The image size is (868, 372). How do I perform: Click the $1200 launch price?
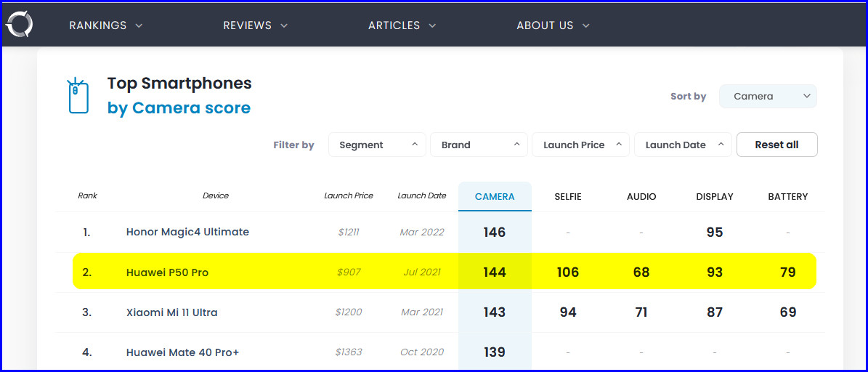(x=349, y=312)
